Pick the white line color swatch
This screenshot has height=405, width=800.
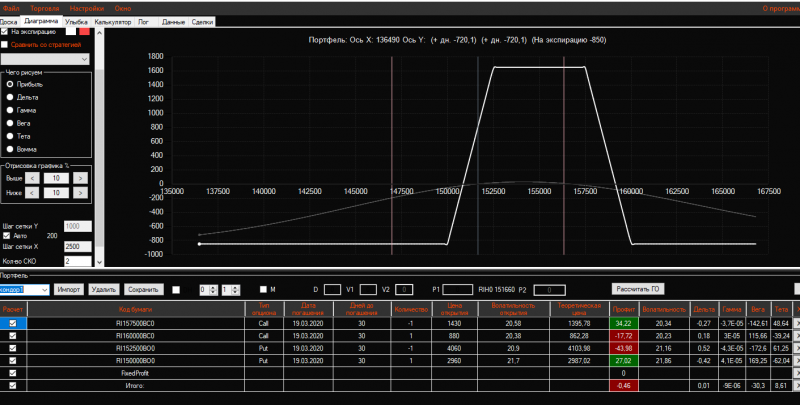(71, 32)
